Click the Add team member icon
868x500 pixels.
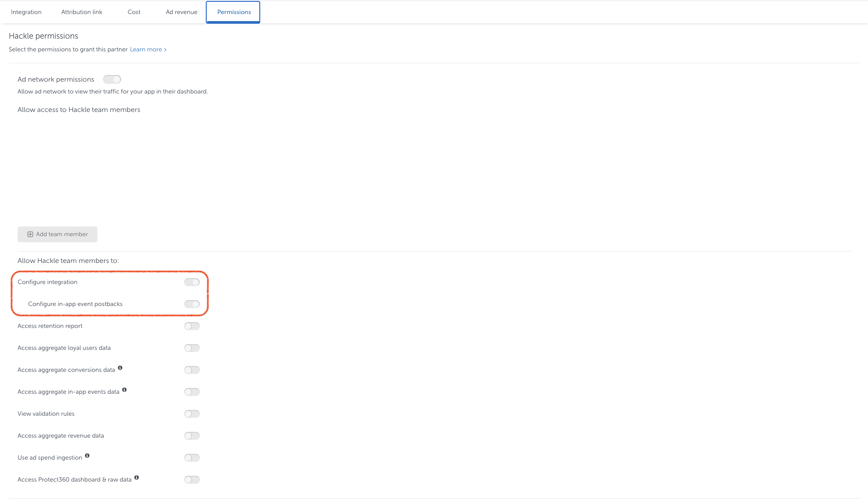coord(30,234)
